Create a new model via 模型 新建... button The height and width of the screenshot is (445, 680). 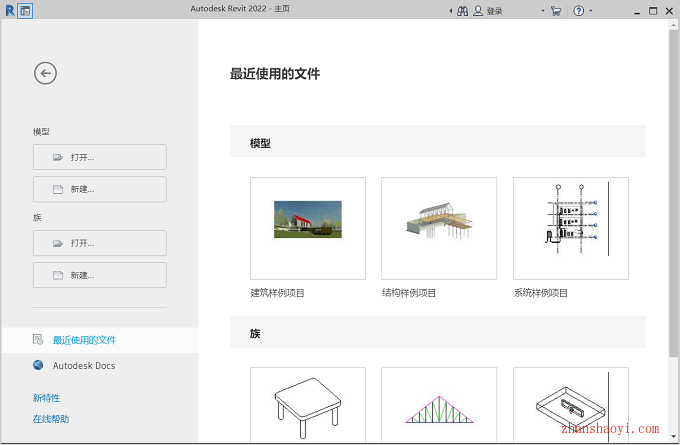100,189
